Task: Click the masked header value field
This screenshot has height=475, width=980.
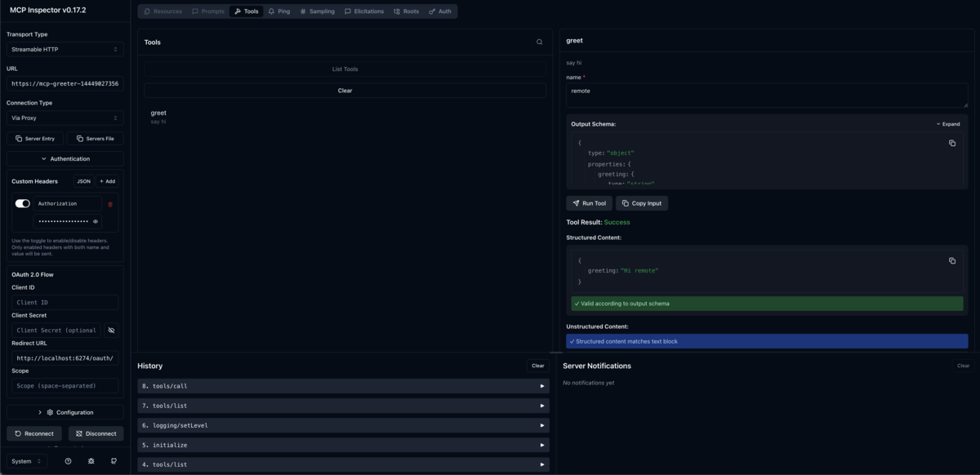Action: pos(64,221)
